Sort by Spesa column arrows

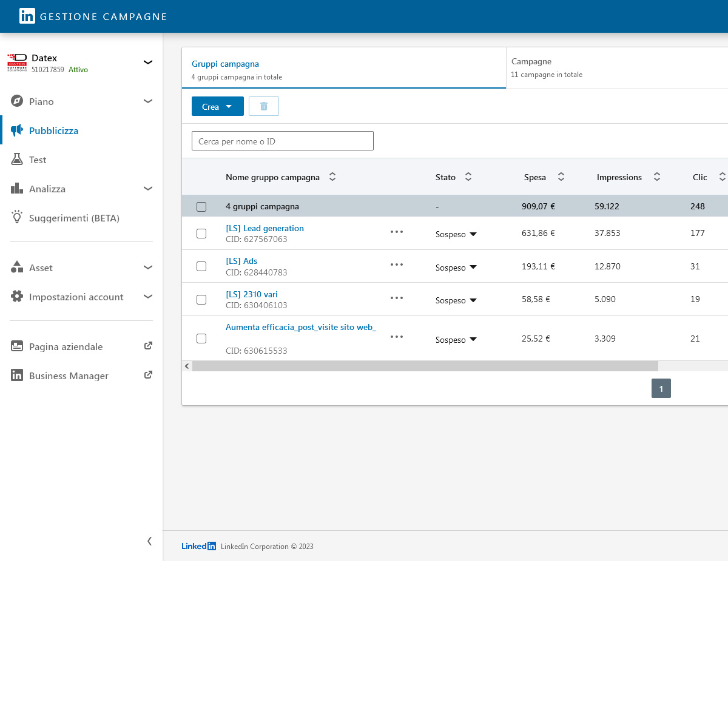click(x=561, y=177)
